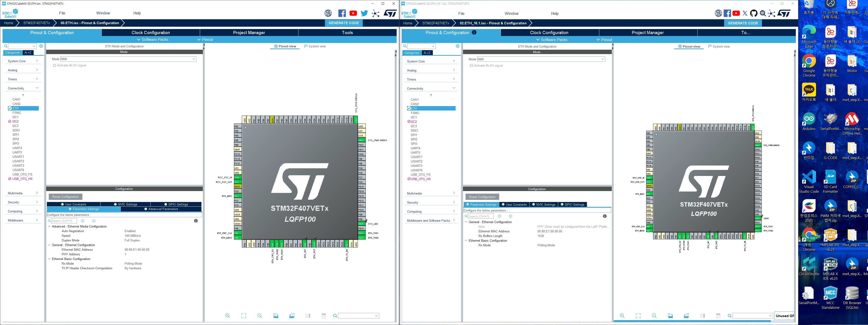Select A->Z sorting tab in left window
This screenshot has width=868, height=325.
pos(28,53)
